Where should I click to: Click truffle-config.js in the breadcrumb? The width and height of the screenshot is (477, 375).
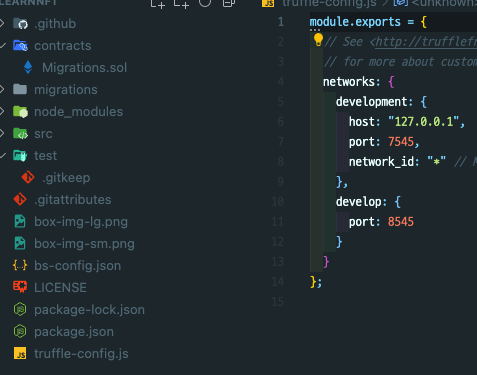pos(329,3)
